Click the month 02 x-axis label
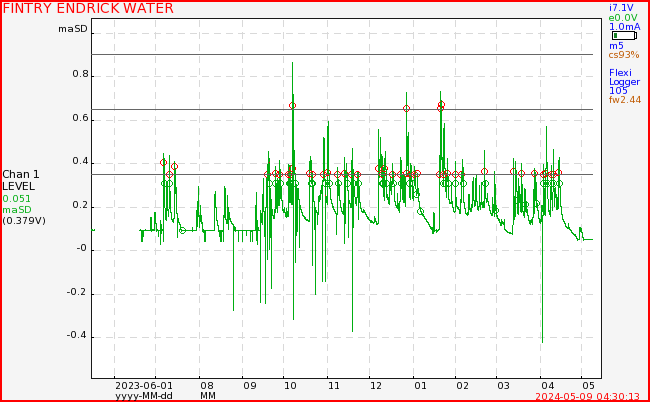Image resolution: width=650 pixels, height=402 pixels. 462,386
